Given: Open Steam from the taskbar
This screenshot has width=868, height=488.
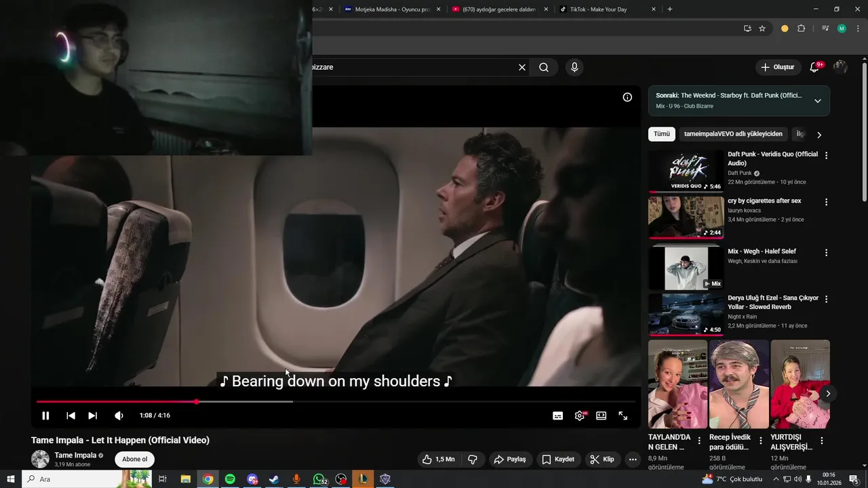Looking at the screenshot, I should click(274, 479).
